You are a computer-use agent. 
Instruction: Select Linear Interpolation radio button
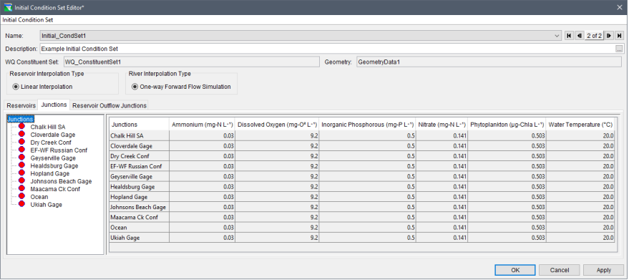click(x=16, y=87)
